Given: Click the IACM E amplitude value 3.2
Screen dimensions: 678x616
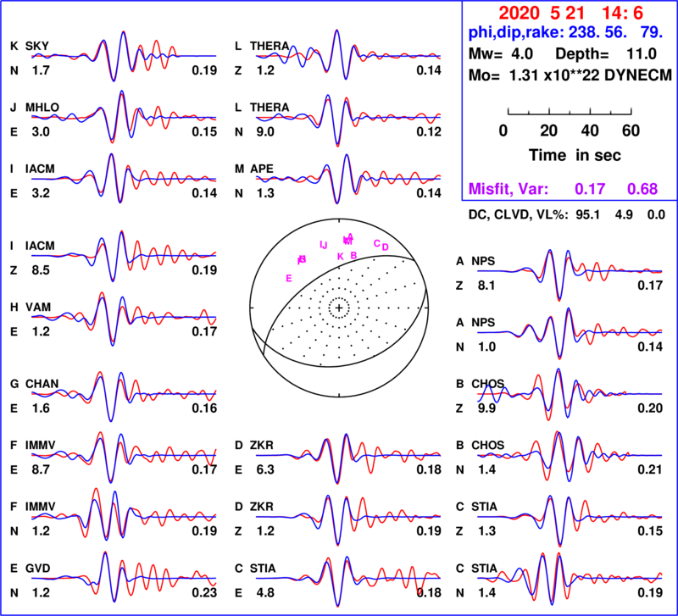Looking at the screenshot, I should pos(41,193).
